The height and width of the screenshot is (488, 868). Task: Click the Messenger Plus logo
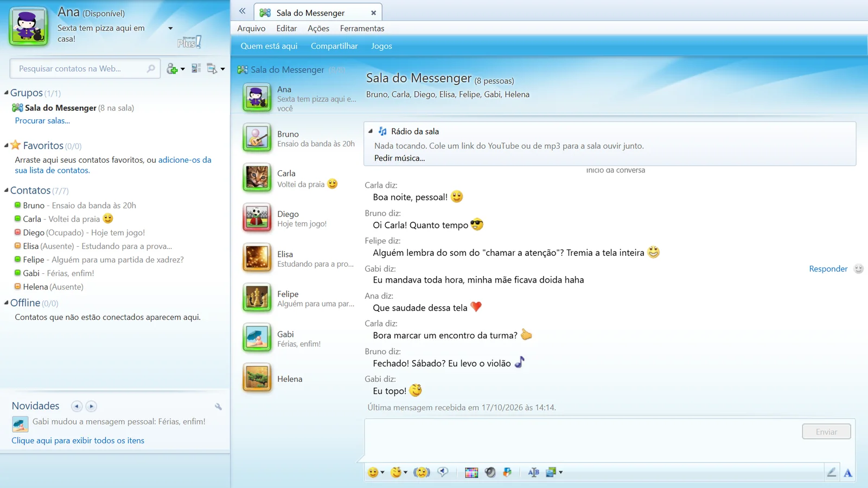(189, 42)
